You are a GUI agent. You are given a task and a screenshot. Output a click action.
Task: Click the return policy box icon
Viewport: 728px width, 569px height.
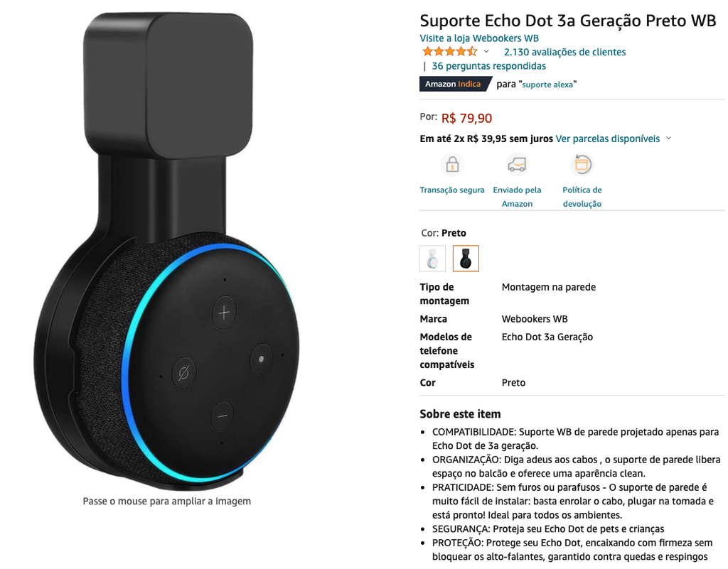(582, 164)
